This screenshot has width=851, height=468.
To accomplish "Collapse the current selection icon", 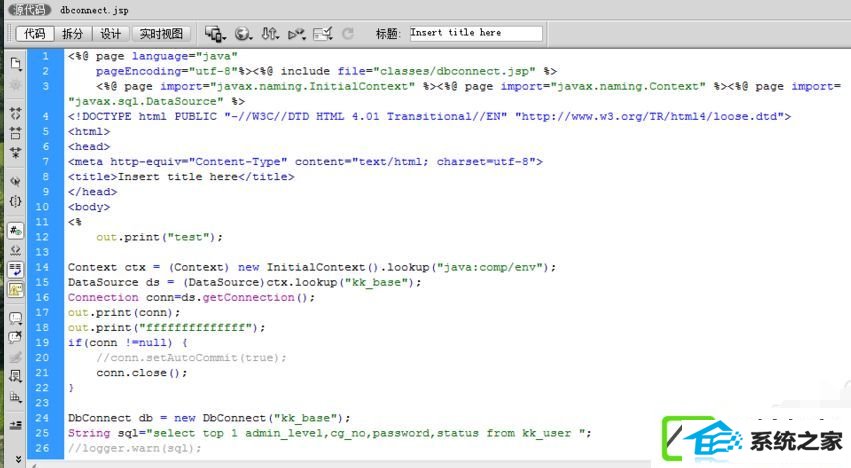I will click(x=16, y=132).
